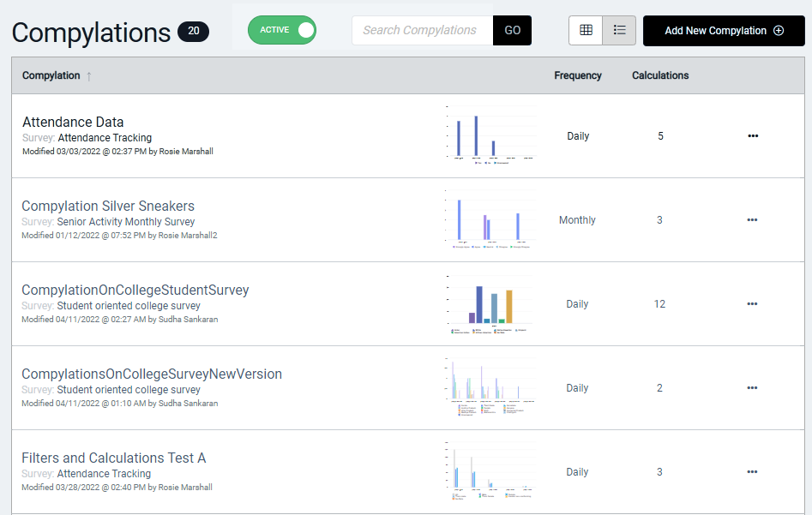Click the GO search button
Viewport: 812px width, 515px height.
[x=512, y=31]
